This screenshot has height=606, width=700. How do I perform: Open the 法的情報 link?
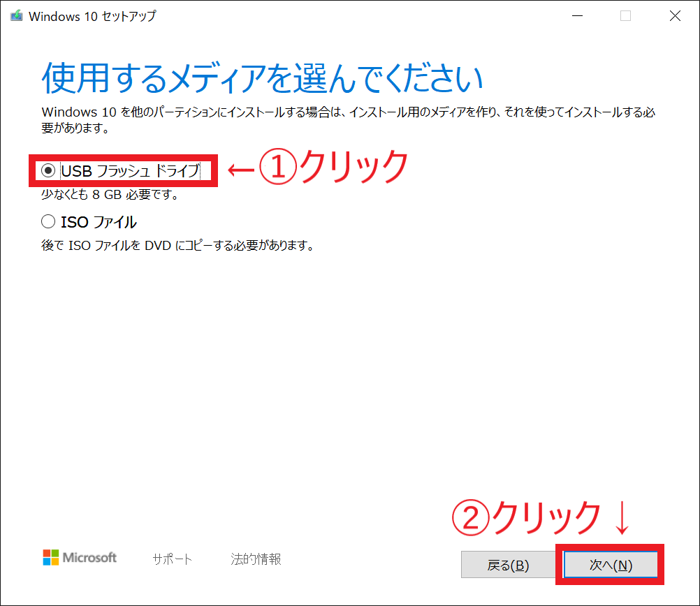pyautogui.click(x=256, y=559)
